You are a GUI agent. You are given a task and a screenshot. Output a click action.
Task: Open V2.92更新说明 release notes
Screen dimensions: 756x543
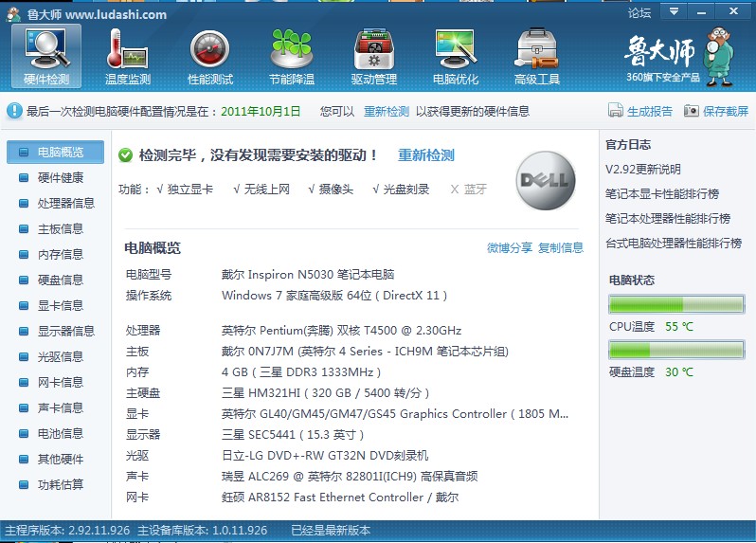click(643, 170)
